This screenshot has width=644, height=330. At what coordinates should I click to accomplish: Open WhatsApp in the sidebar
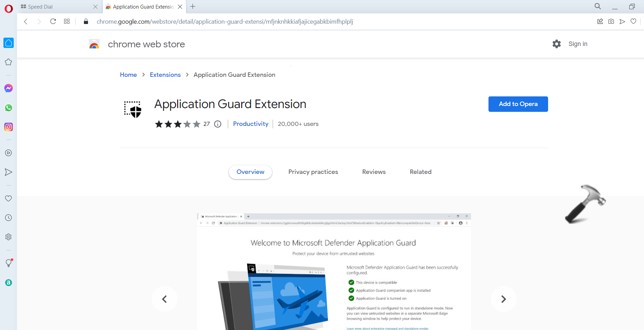[x=9, y=108]
